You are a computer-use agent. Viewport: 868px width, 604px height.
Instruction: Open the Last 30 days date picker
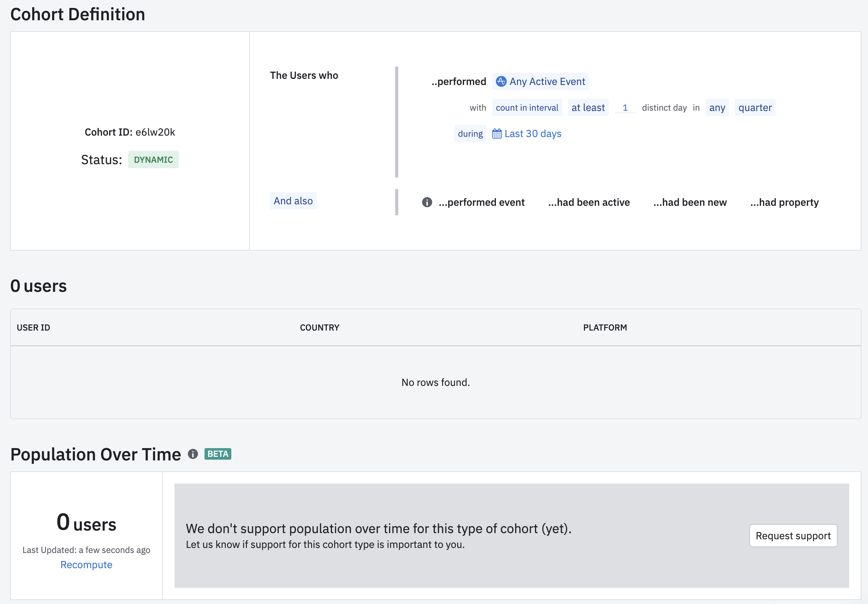[532, 134]
